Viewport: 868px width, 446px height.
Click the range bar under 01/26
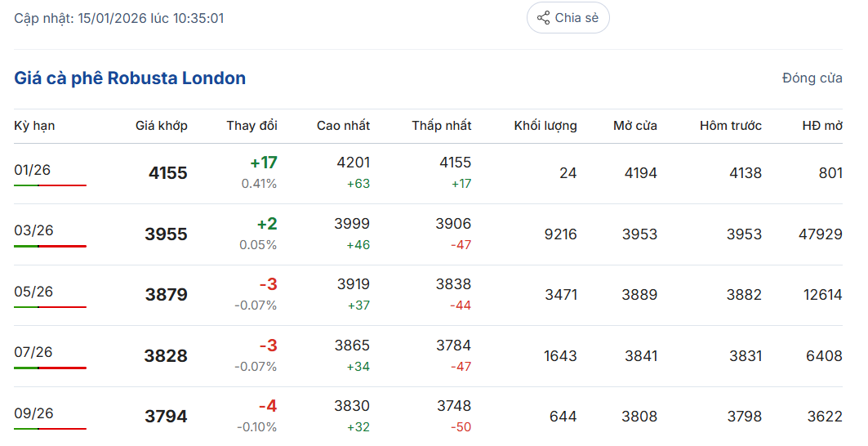pyautogui.click(x=50, y=185)
